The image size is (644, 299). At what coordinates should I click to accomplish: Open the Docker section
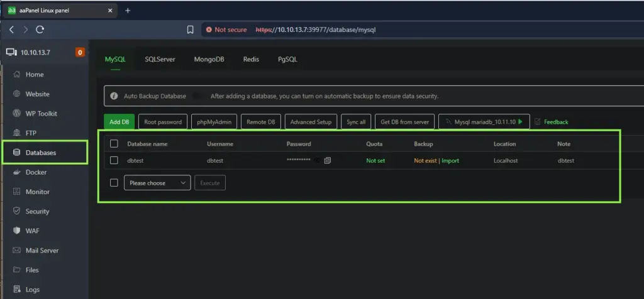coord(36,172)
